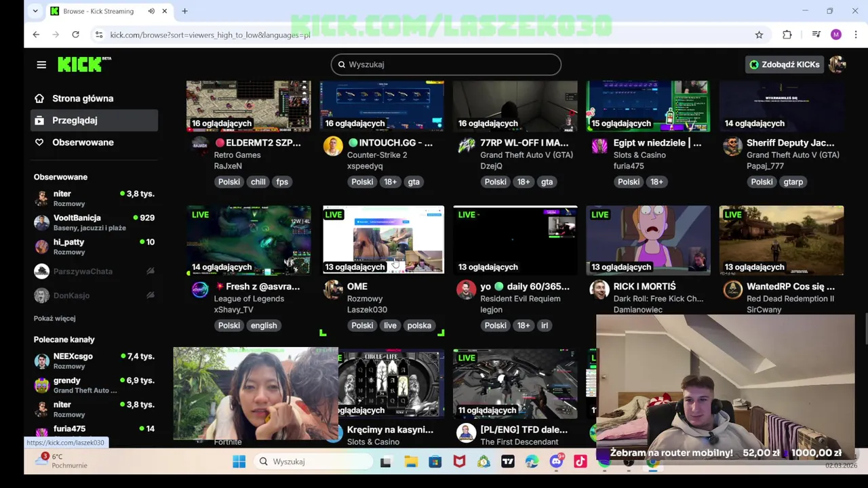Open browser extensions puzzle icon

click(x=787, y=35)
